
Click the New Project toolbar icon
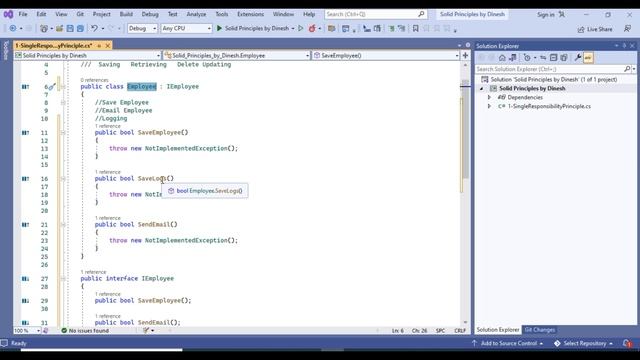(44, 29)
